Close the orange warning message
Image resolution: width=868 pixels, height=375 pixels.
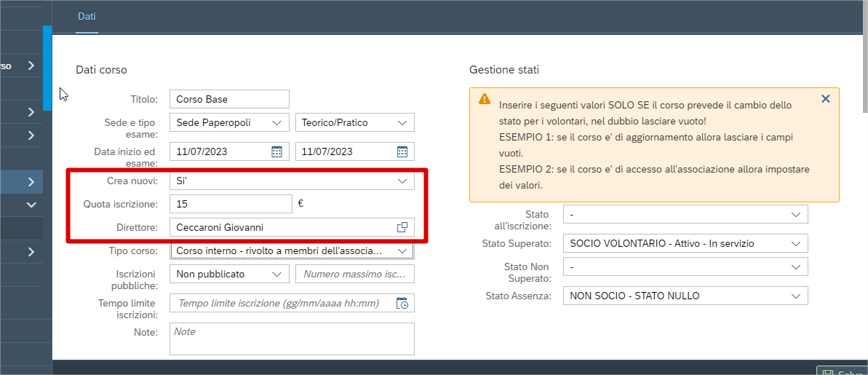(x=825, y=99)
